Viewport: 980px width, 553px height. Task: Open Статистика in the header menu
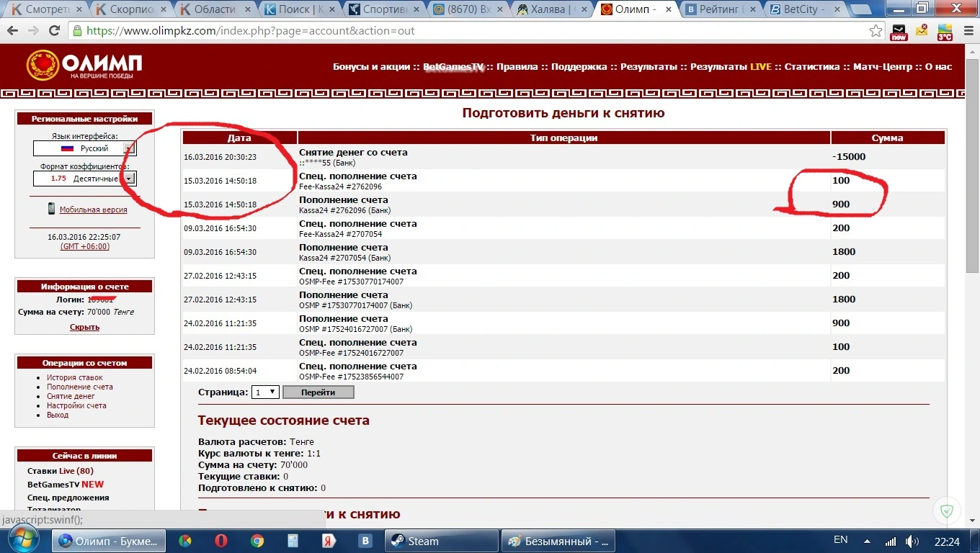click(812, 66)
